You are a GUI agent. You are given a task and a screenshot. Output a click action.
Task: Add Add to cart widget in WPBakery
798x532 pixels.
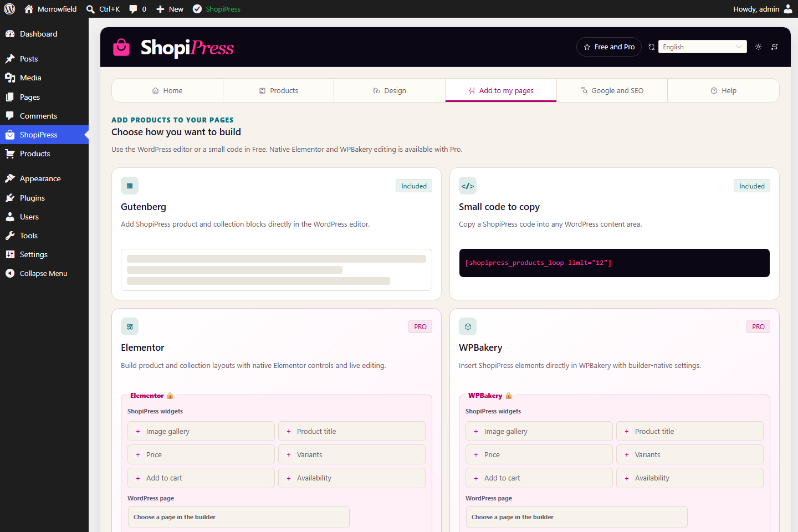coord(539,478)
